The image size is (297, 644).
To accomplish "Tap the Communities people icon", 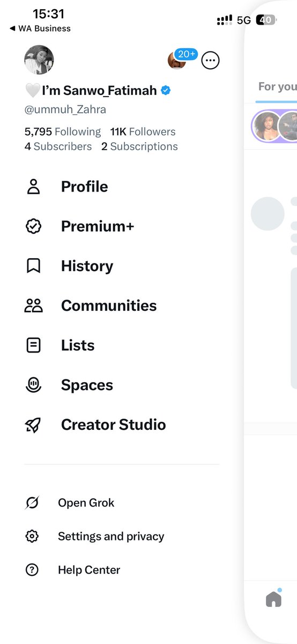I will pos(33,306).
